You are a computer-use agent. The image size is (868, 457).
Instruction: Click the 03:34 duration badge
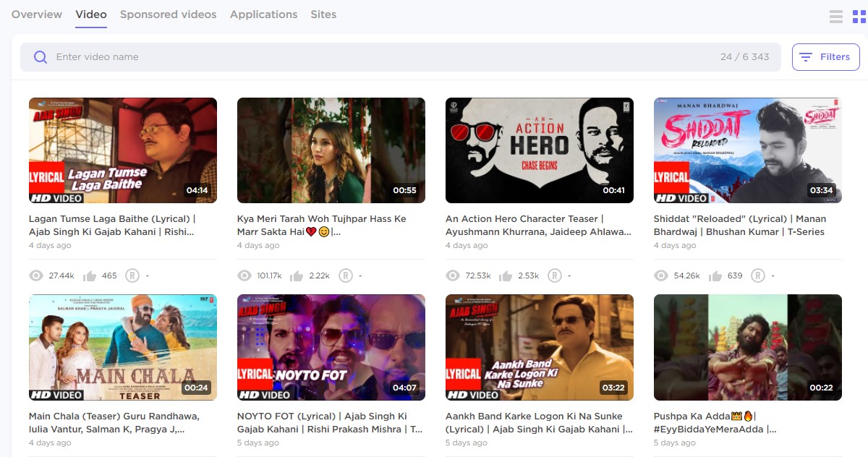(822, 191)
